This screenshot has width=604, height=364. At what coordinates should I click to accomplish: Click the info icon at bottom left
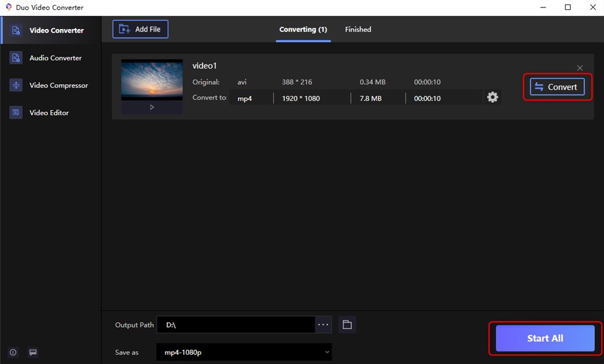tap(13, 352)
